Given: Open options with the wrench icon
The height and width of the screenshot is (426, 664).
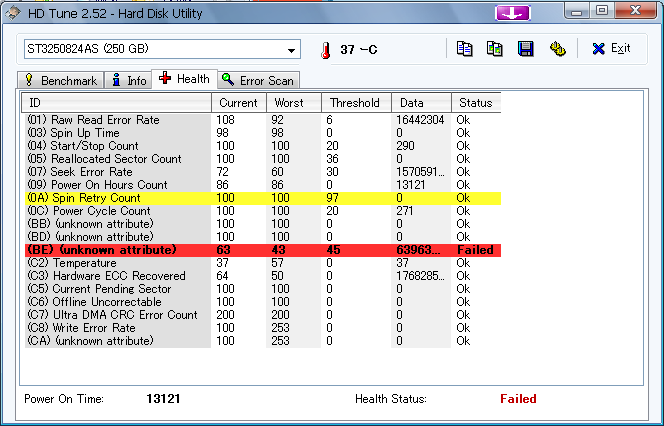Looking at the screenshot, I should pos(558,49).
